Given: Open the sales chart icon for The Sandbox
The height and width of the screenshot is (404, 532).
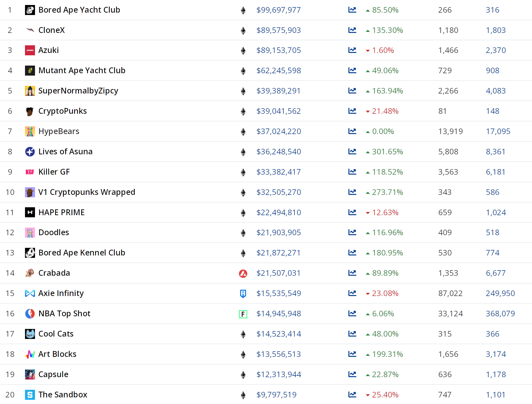Looking at the screenshot, I should coord(352,395).
